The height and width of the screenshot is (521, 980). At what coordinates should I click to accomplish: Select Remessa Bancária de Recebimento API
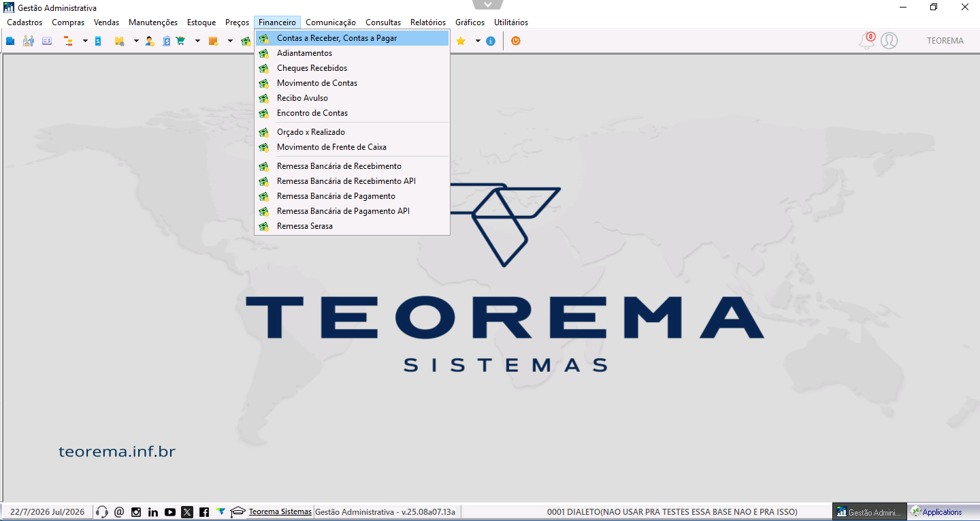click(352, 181)
